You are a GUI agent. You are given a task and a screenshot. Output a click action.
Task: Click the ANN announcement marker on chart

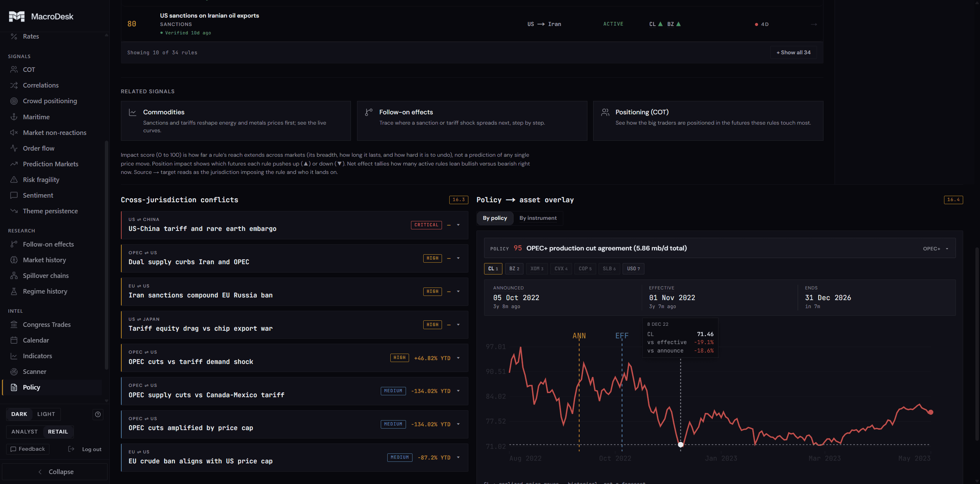[579, 336]
